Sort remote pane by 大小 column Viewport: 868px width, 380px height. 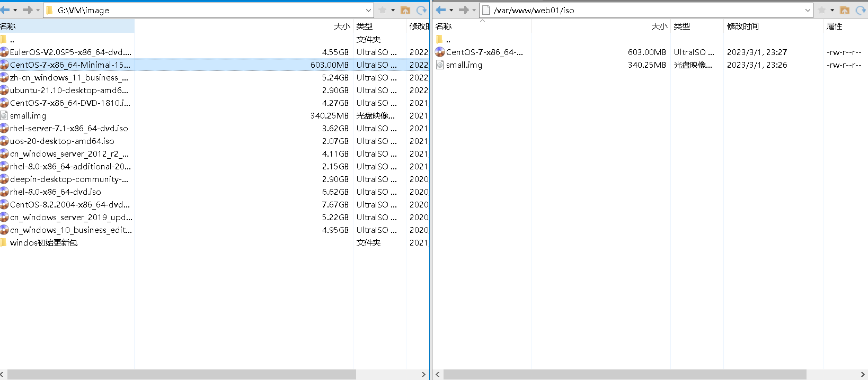click(601, 26)
